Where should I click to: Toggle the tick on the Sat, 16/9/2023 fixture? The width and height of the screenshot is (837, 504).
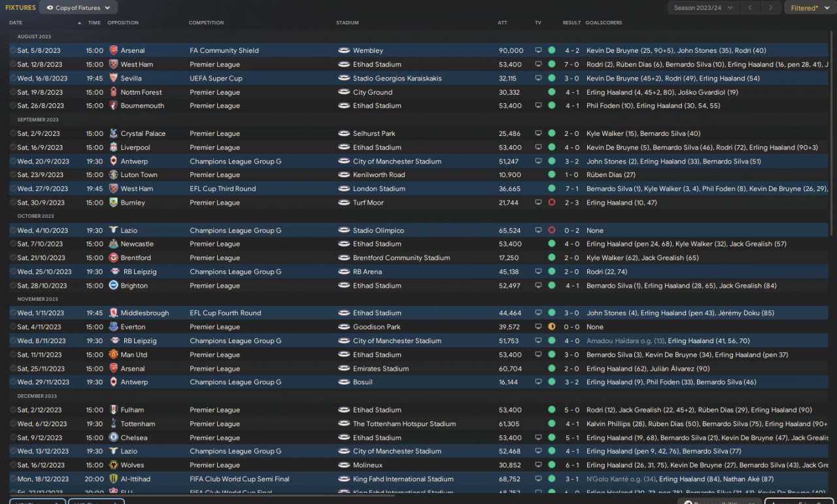coord(13,148)
